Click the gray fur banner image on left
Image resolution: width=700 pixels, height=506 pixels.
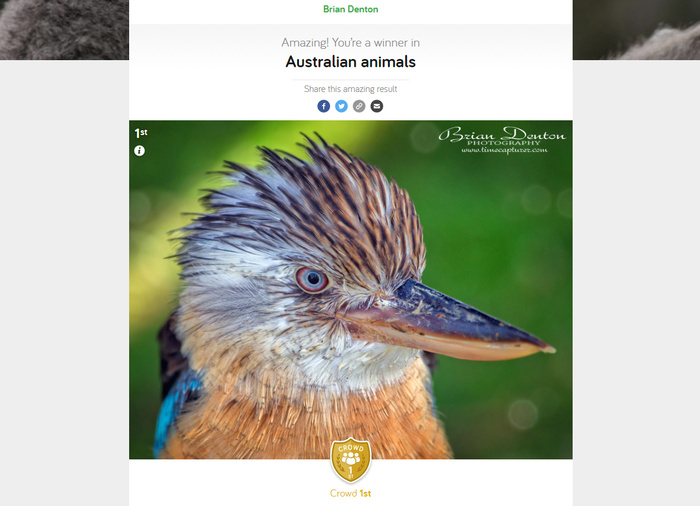point(64,29)
